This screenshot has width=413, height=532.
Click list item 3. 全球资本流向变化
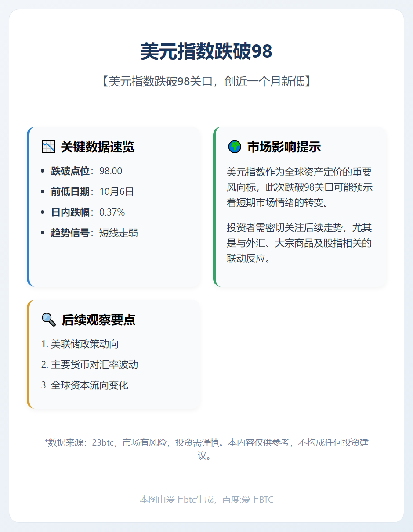click(x=85, y=385)
